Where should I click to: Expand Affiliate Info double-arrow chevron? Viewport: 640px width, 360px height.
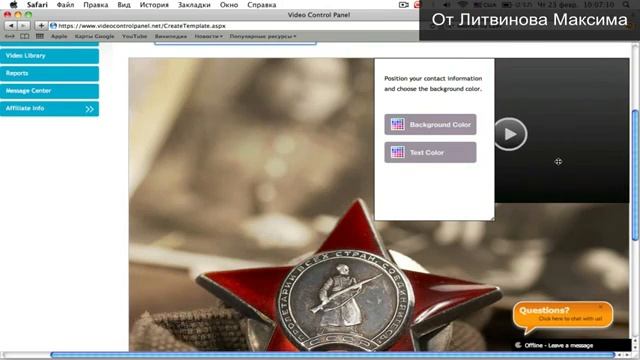pyautogui.click(x=89, y=109)
